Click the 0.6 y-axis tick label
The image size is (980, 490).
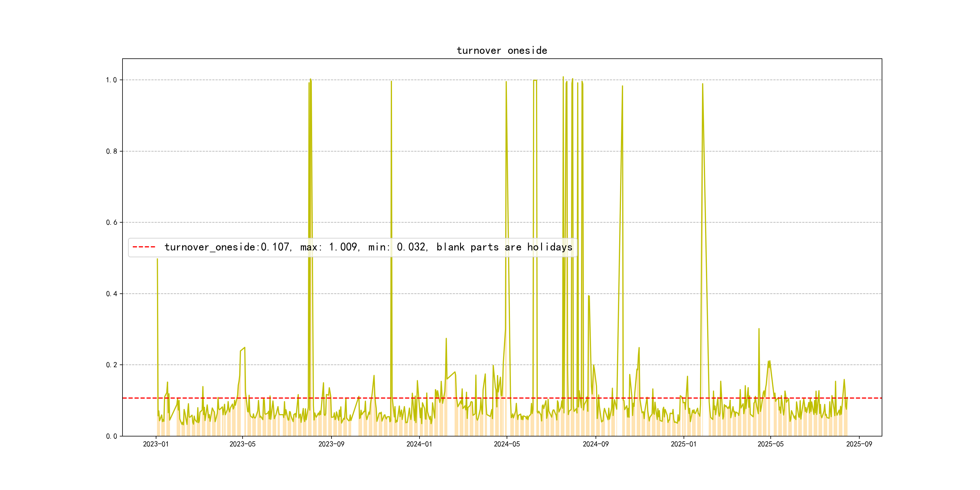(111, 223)
